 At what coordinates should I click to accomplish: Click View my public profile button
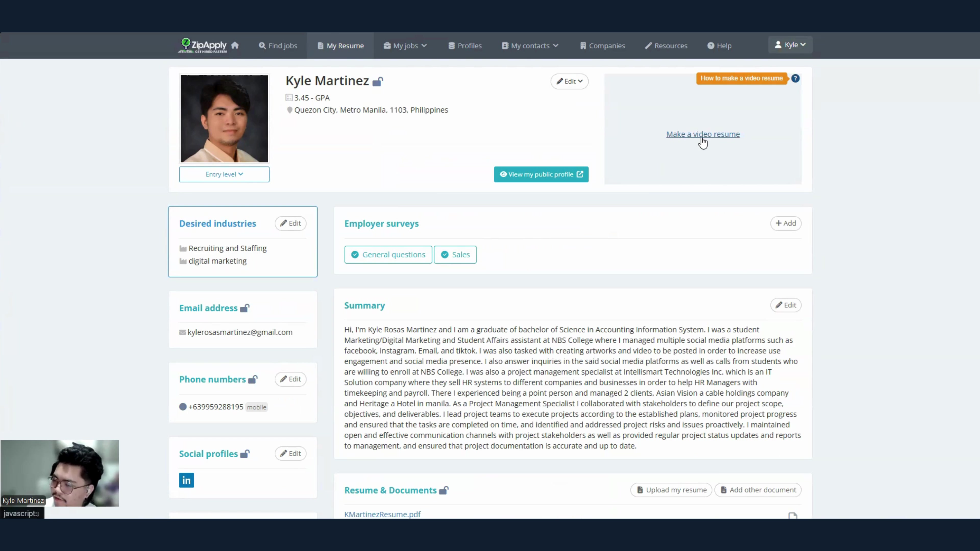(541, 174)
